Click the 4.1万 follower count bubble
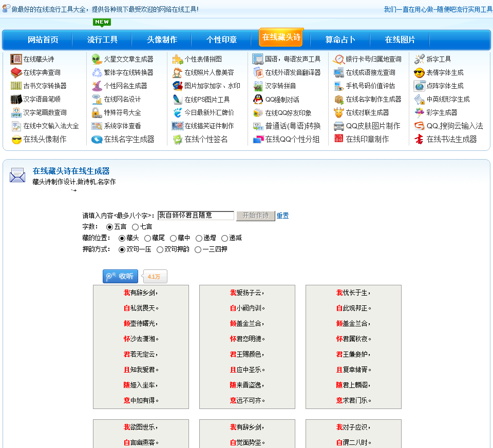Screen dimensions: 493x448 click(155, 277)
